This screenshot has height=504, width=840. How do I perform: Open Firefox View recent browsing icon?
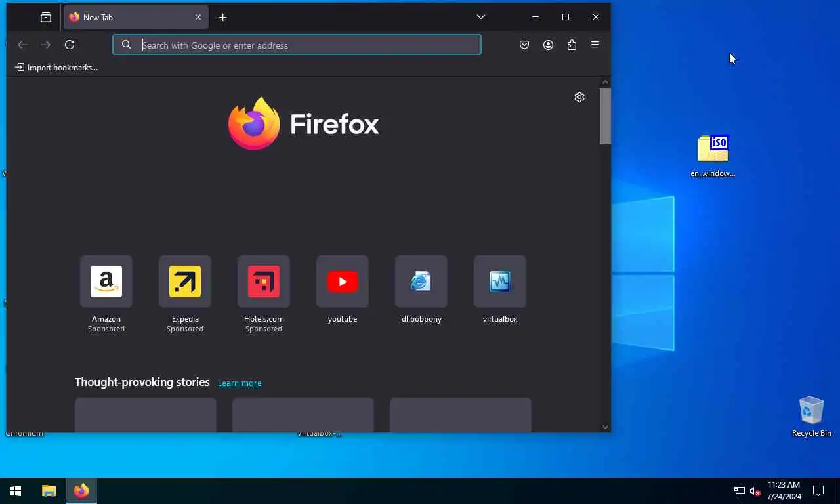[46, 18]
